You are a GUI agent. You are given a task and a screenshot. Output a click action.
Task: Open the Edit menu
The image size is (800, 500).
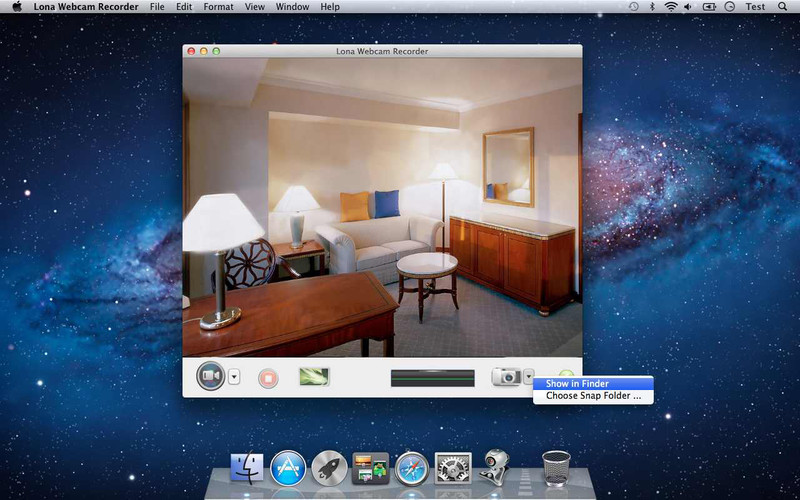pos(184,7)
